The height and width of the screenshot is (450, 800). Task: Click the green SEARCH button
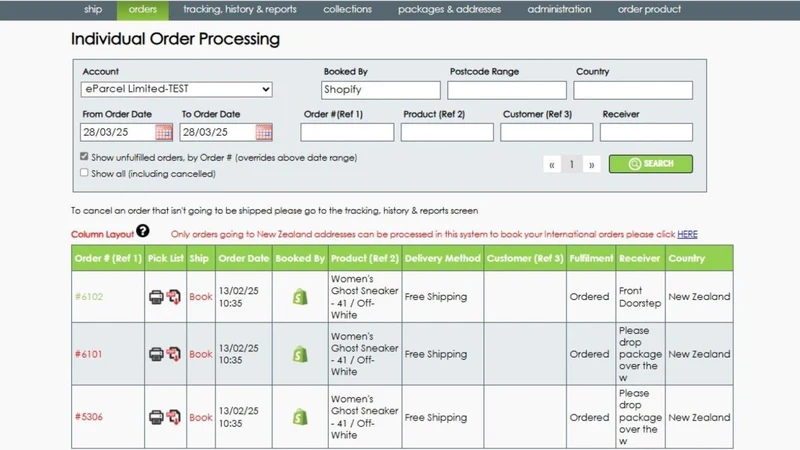[651, 164]
